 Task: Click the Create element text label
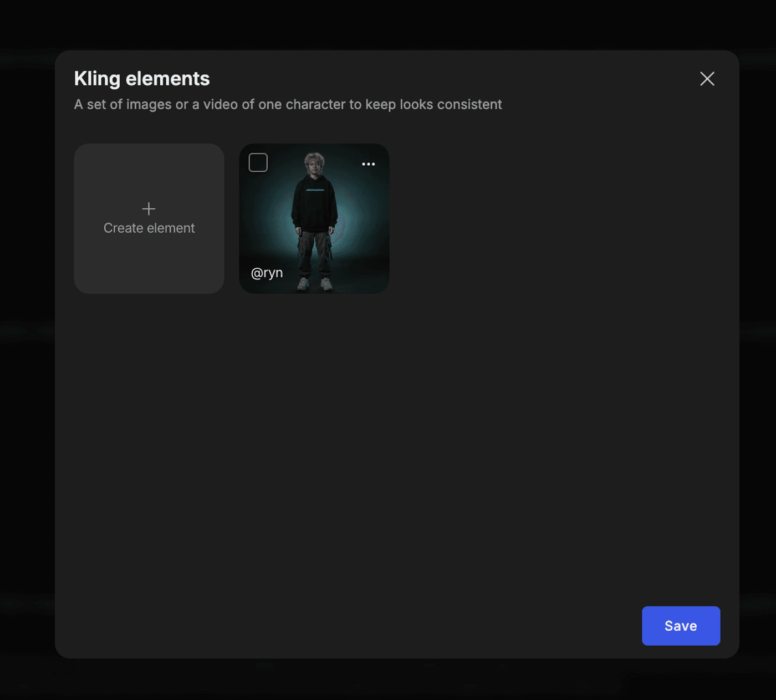click(149, 228)
